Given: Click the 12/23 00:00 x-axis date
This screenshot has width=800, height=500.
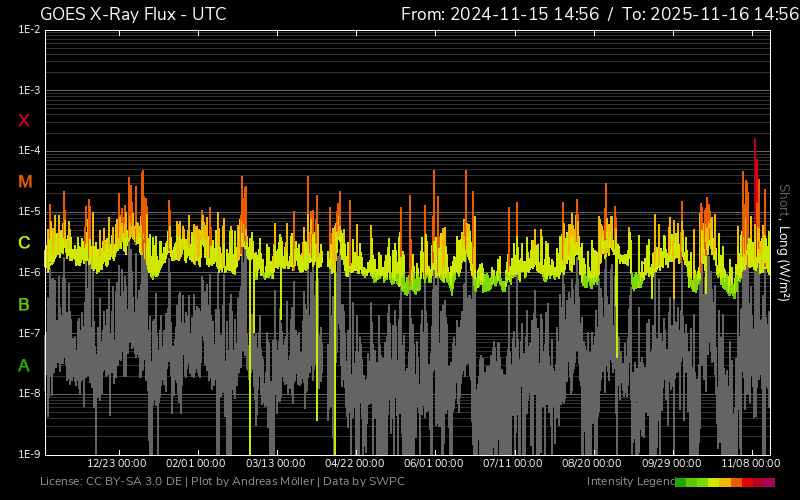Looking at the screenshot, I should [117, 464].
